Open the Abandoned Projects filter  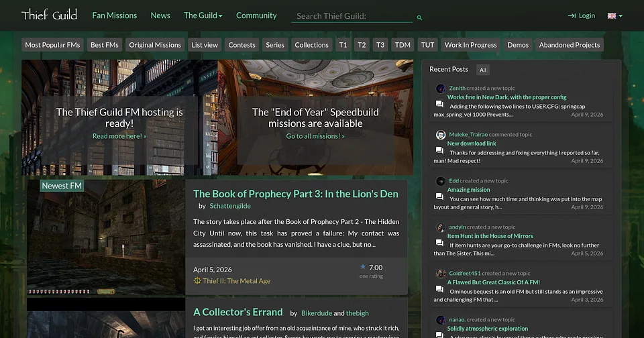(x=570, y=45)
